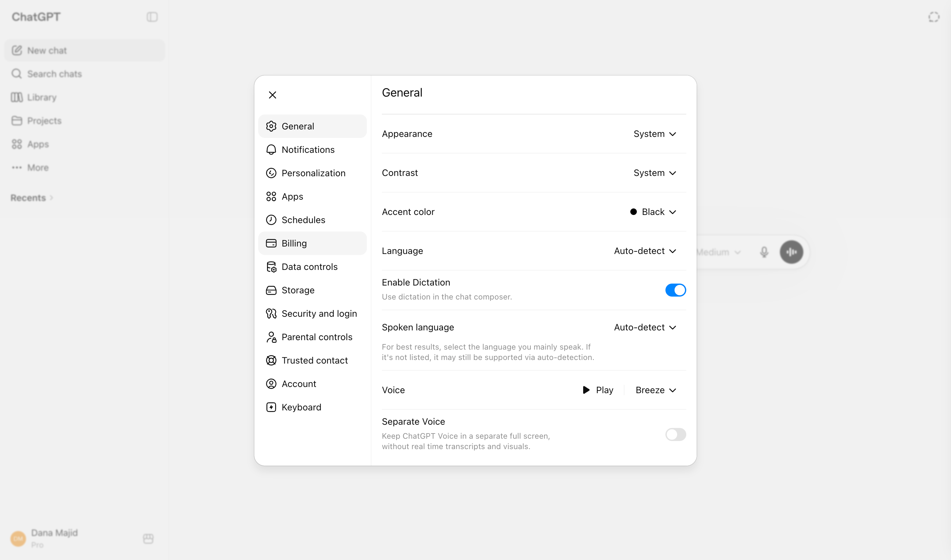Open the Contrast System dropdown
The height and width of the screenshot is (560, 951).
tap(655, 173)
